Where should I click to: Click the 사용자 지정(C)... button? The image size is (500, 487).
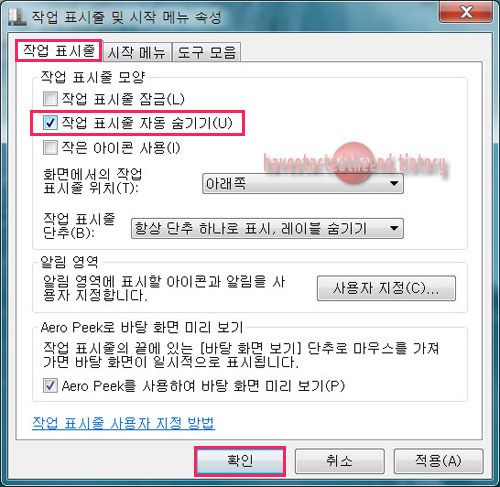[x=386, y=288]
